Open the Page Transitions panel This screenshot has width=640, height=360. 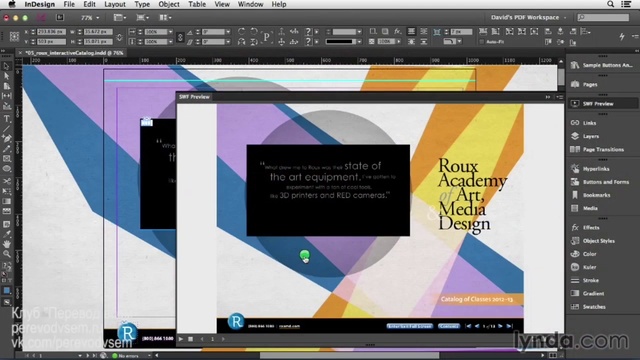[x=602, y=149]
